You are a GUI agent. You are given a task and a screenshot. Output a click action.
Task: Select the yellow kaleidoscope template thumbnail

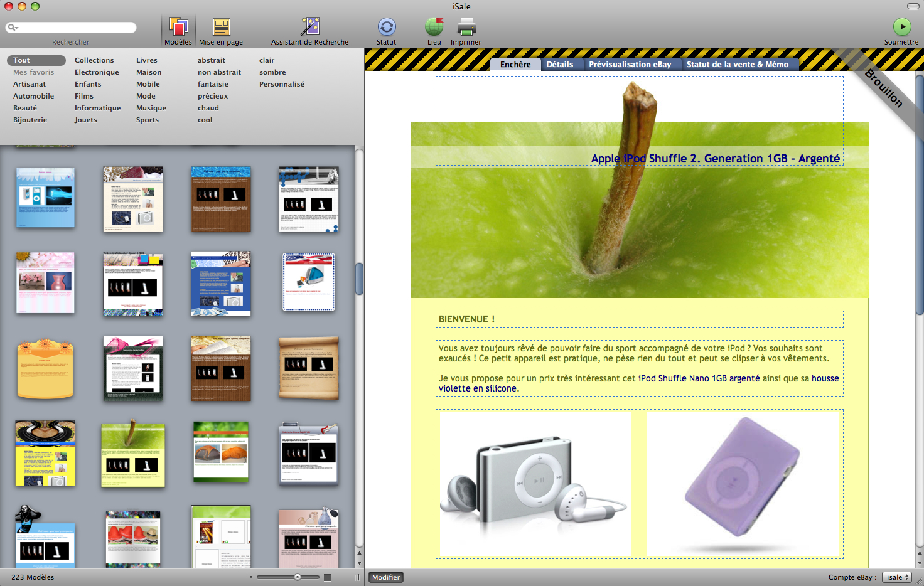(x=45, y=453)
